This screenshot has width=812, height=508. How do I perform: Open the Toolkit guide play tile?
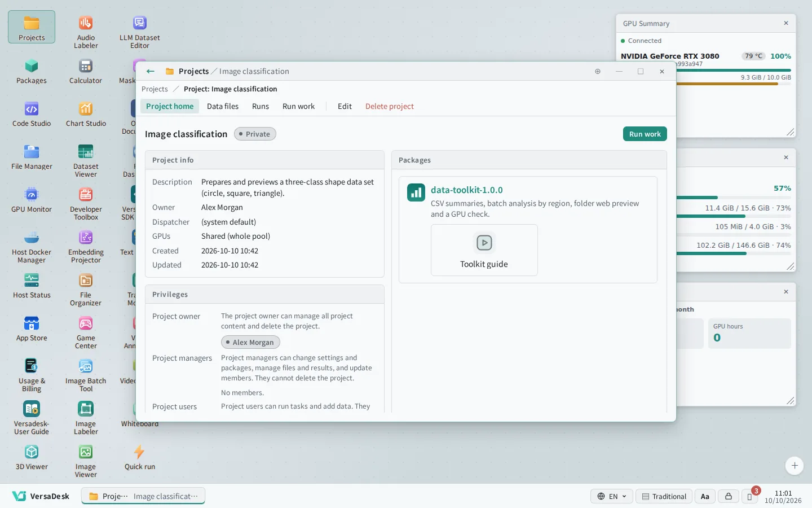click(484, 250)
